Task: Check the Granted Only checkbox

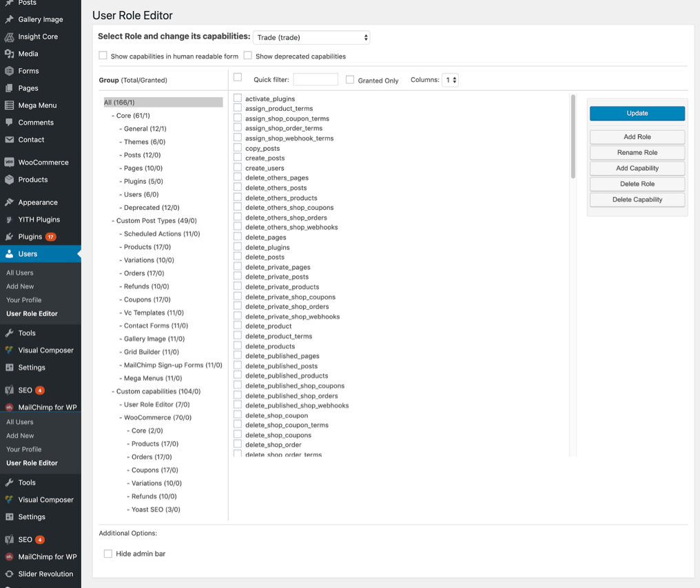Action: [350, 79]
